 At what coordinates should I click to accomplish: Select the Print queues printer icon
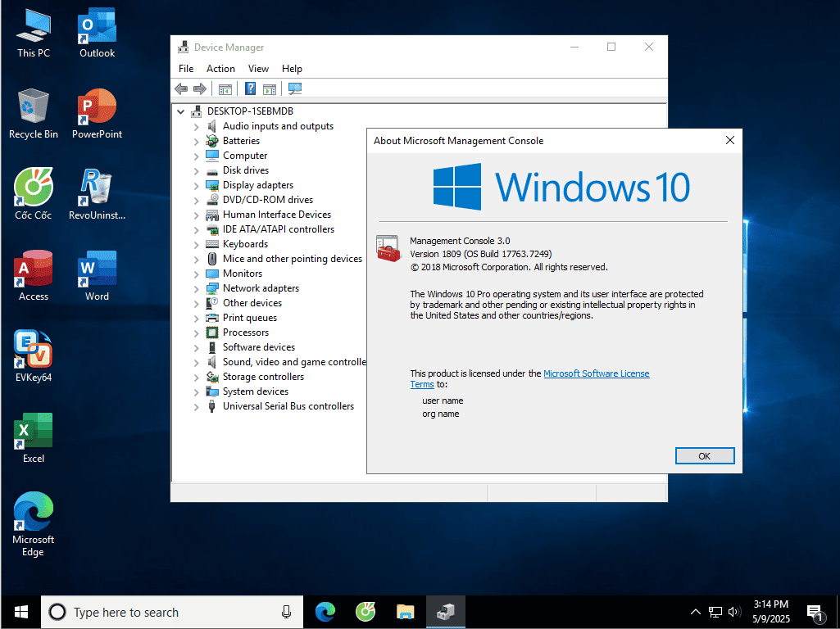(x=212, y=318)
